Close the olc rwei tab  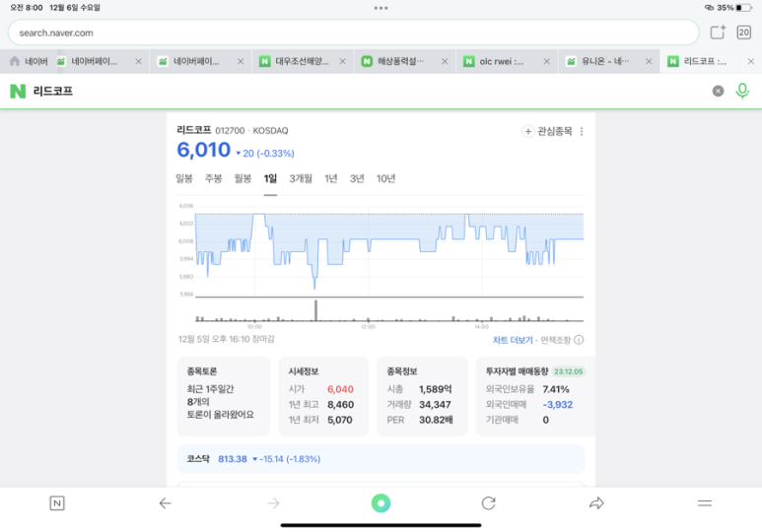pos(547,61)
